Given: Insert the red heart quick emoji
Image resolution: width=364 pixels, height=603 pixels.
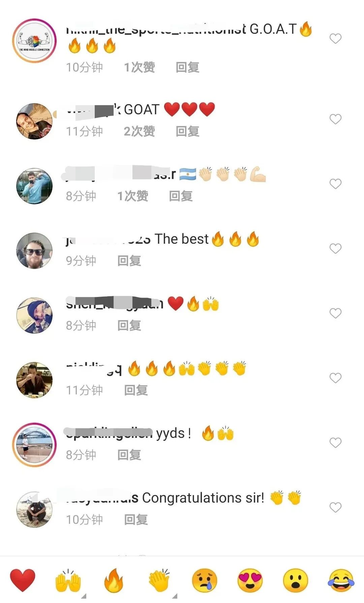Looking at the screenshot, I should click(23, 580).
